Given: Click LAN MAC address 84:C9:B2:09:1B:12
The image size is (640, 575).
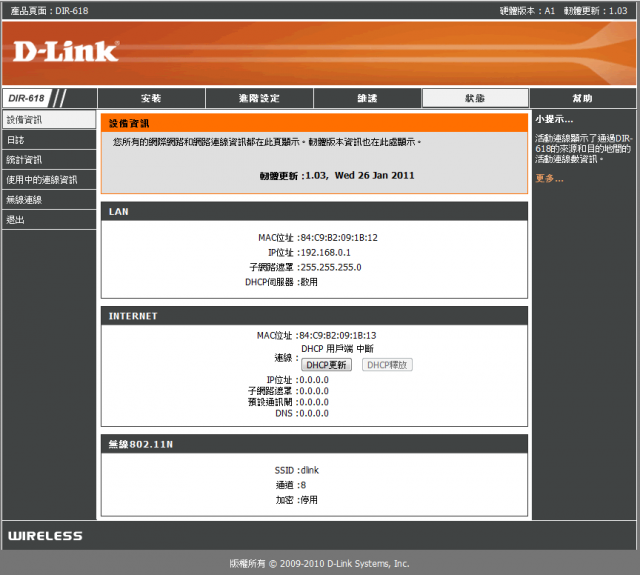Looking at the screenshot, I should 339,238.
